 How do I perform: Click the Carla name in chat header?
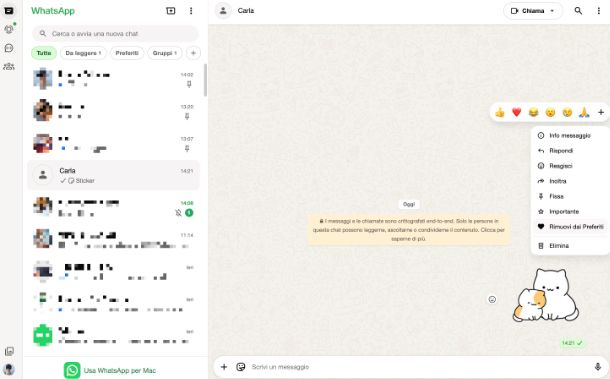(x=246, y=11)
